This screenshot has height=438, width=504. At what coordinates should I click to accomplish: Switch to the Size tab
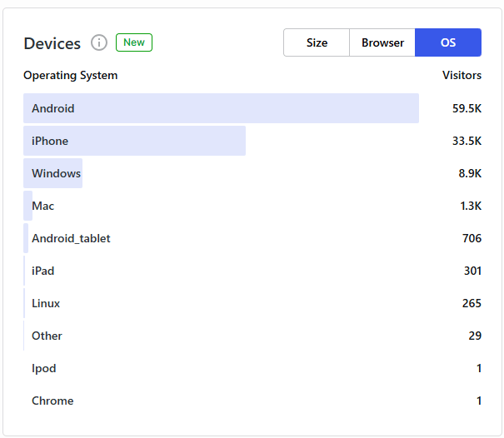point(317,42)
